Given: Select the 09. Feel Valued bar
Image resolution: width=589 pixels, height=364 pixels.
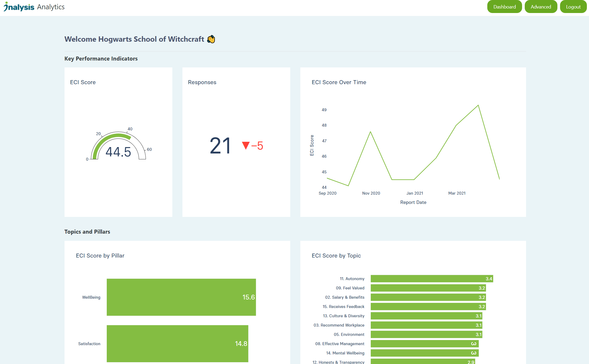Looking at the screenshot, I should [428, 288].
